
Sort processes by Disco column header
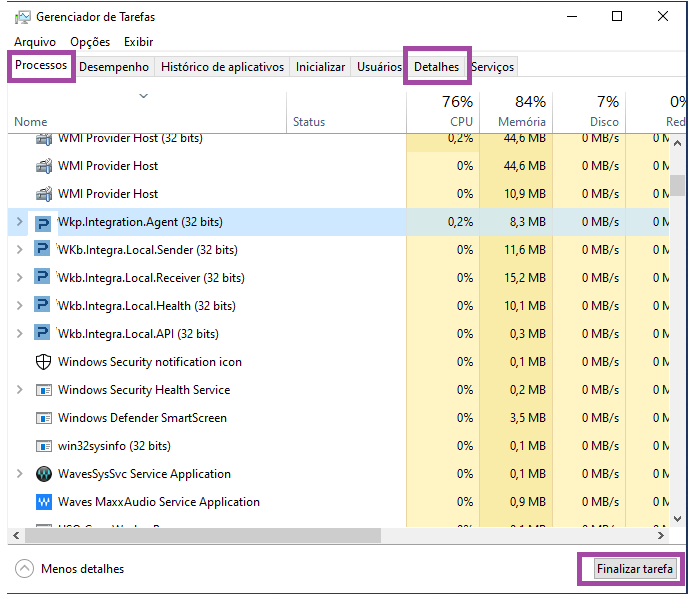click(x=589, y=112)
